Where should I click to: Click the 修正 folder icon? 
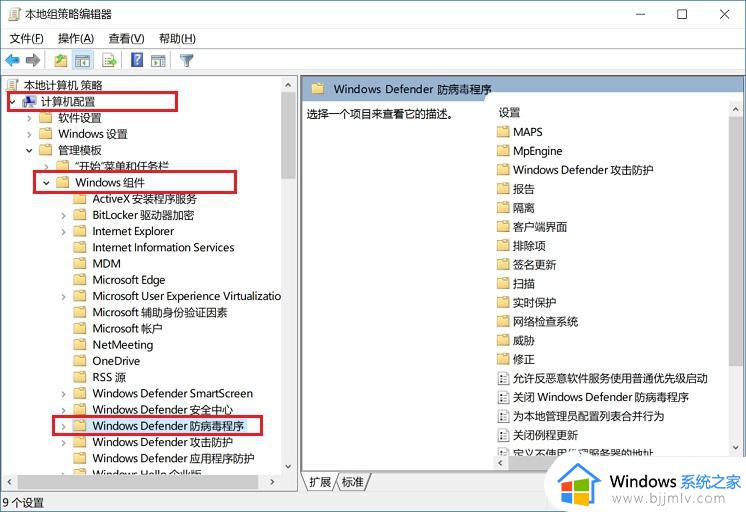click(x=503, y=359)
